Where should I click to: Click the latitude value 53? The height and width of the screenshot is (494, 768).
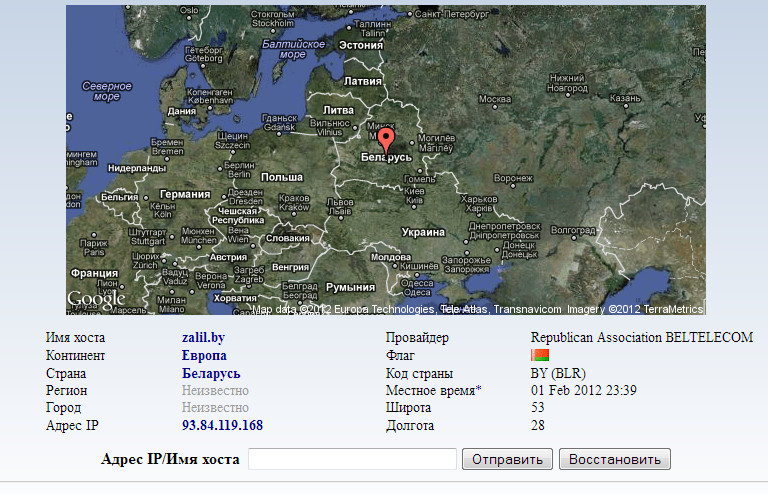pos(538,407)
